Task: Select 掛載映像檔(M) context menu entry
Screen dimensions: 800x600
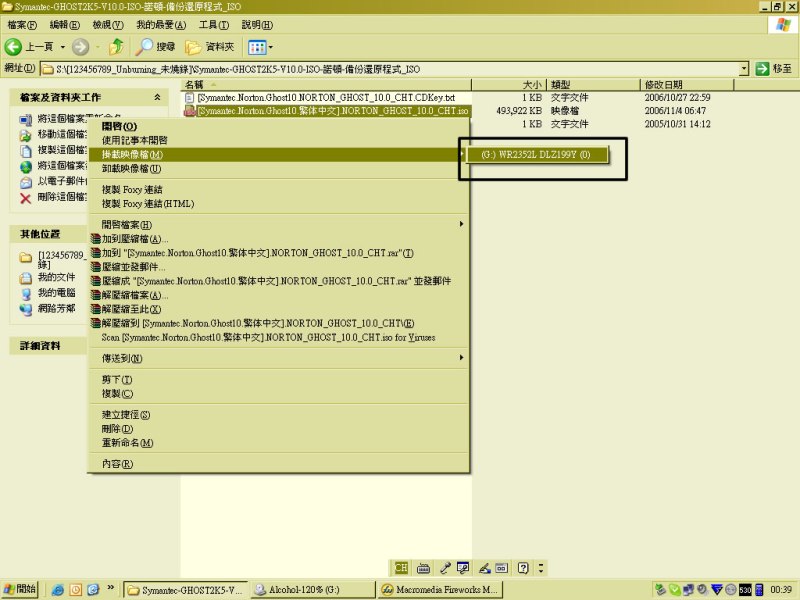Action: pyautogui.click(x=279, y=155)
